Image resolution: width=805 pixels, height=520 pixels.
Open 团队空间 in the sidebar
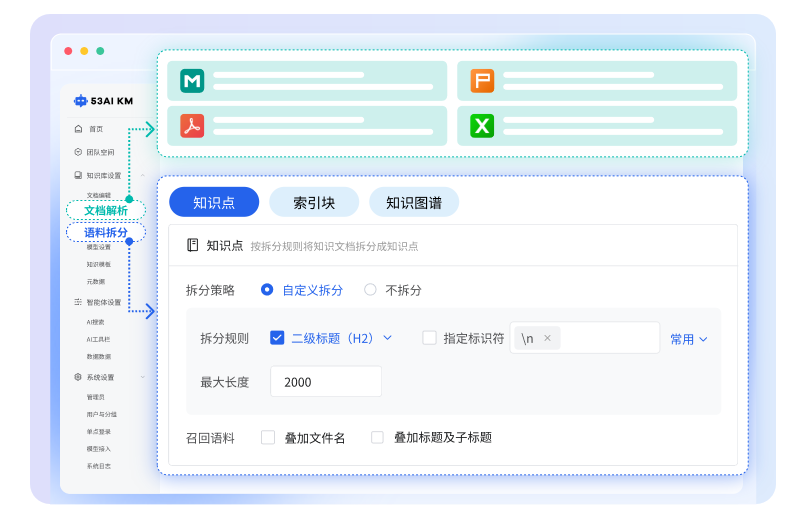pos(100,152)
